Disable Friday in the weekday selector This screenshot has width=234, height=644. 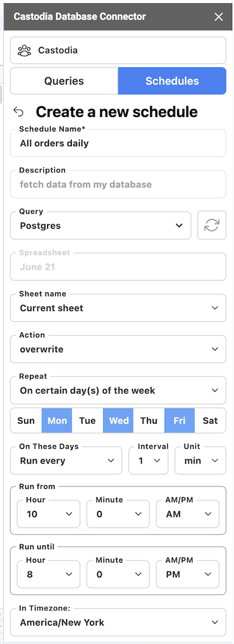pos(179,421)
